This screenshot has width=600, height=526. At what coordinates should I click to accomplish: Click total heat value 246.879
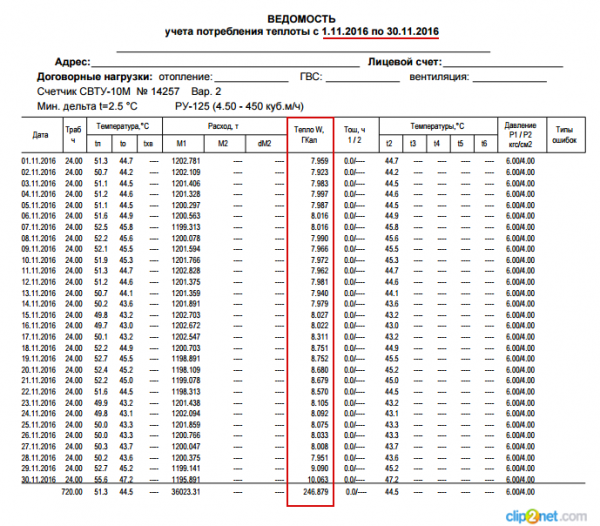coord(316,492)
